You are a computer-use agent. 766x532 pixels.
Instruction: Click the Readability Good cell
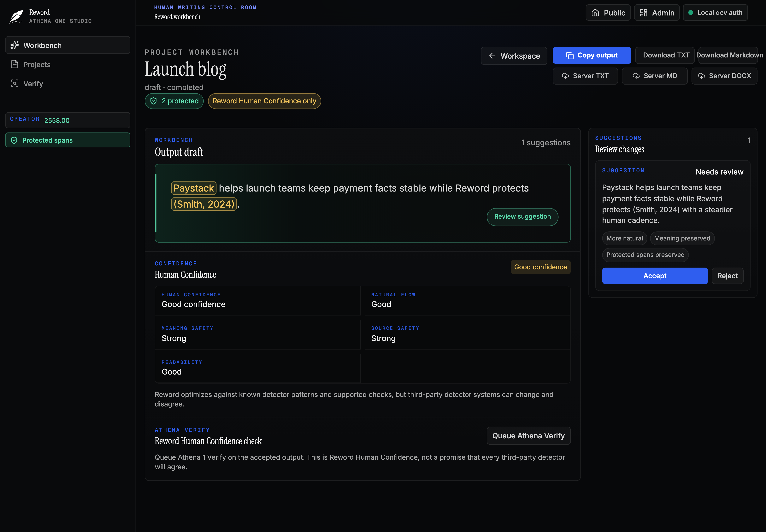258,368
